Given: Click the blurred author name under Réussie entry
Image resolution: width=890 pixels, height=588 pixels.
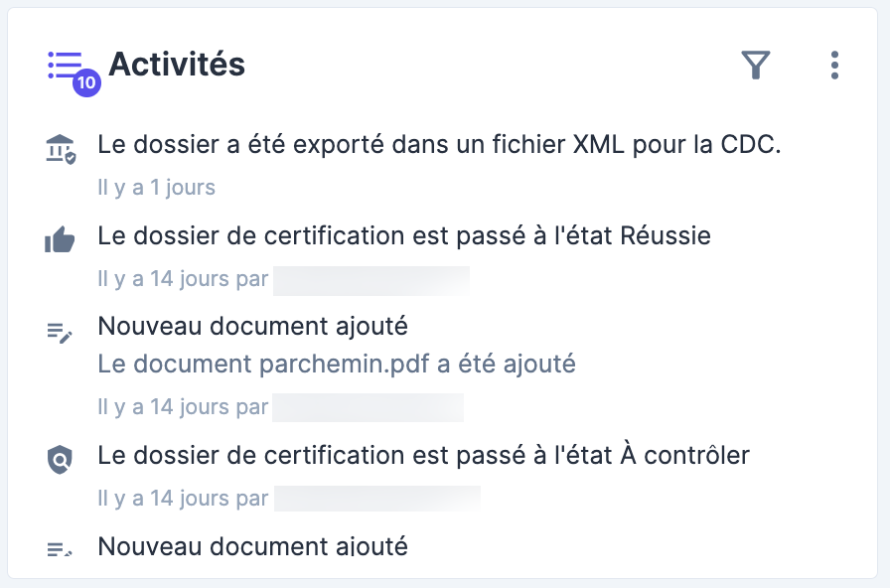Looking at the screenshot, I should click(371, 279).
